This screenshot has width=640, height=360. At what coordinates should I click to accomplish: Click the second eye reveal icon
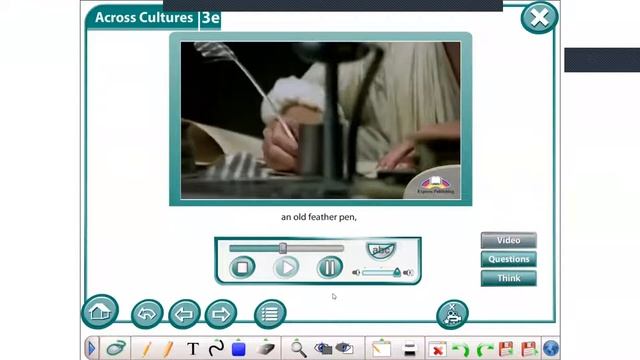click(x=344, y=348)
